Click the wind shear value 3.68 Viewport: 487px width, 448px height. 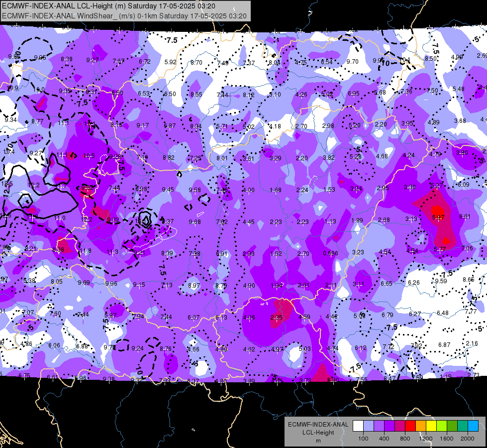click(460, 120)
